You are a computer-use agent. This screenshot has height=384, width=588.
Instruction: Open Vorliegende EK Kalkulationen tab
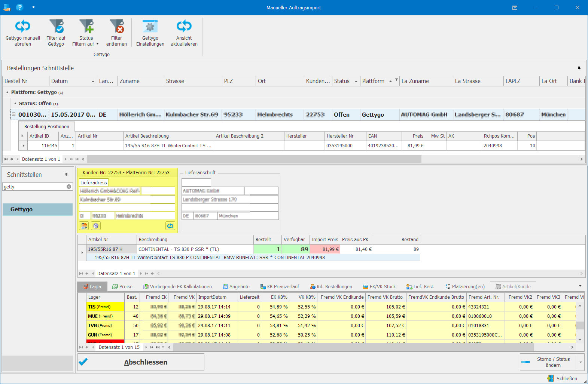pyautogui.click(x=177, y=286)
